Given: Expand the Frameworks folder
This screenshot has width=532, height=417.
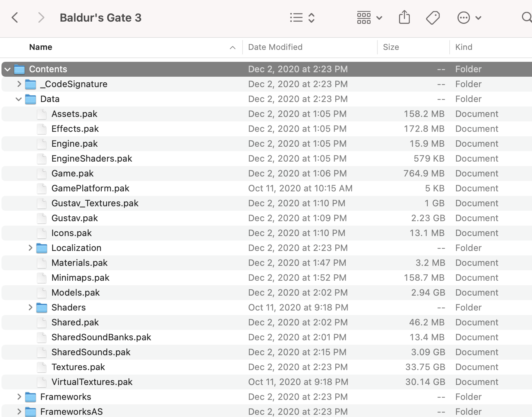Looking at the screenshot, I should coord(19,397).
